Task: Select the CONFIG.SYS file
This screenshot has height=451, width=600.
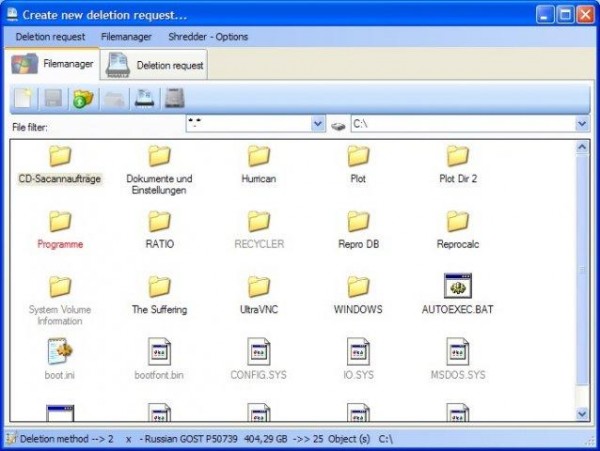Action: pyautogui.click(x=259, y=352)
